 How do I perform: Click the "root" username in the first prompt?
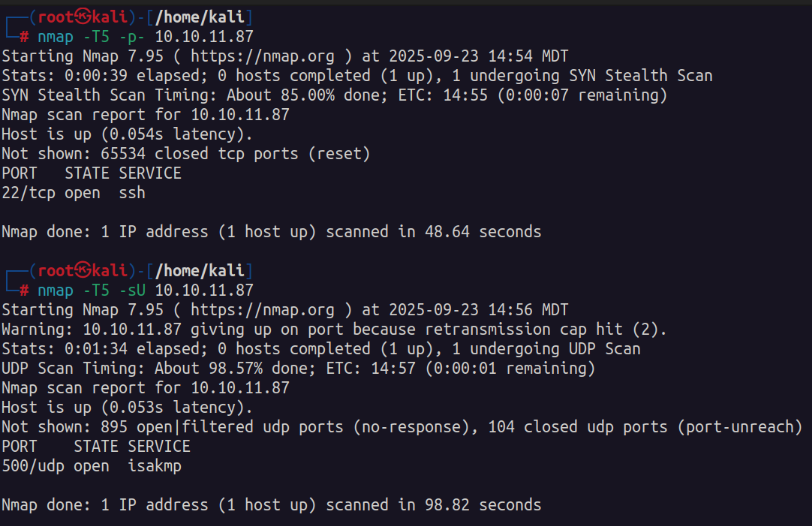(57, 18)
